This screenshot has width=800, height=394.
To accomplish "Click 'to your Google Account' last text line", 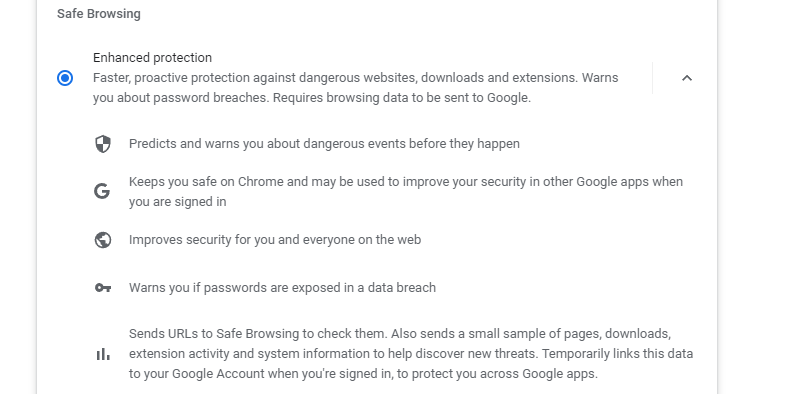I will 363,374.
